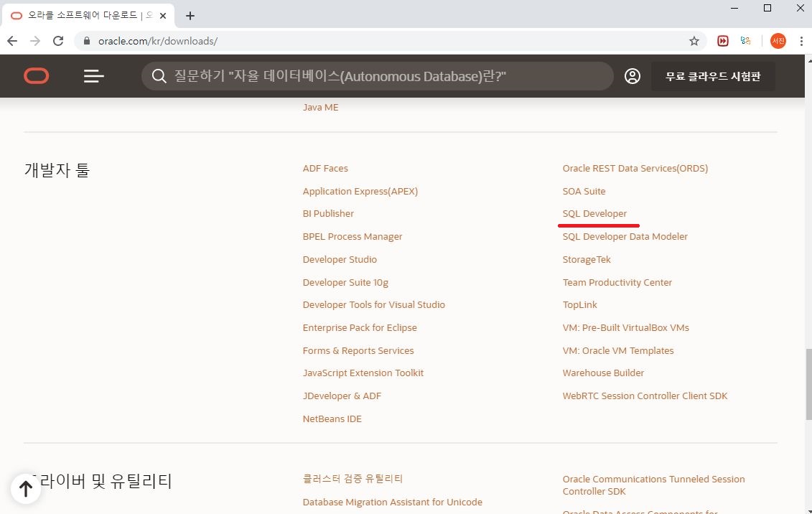
Task: Click the address bar URL
Action: 158,41
